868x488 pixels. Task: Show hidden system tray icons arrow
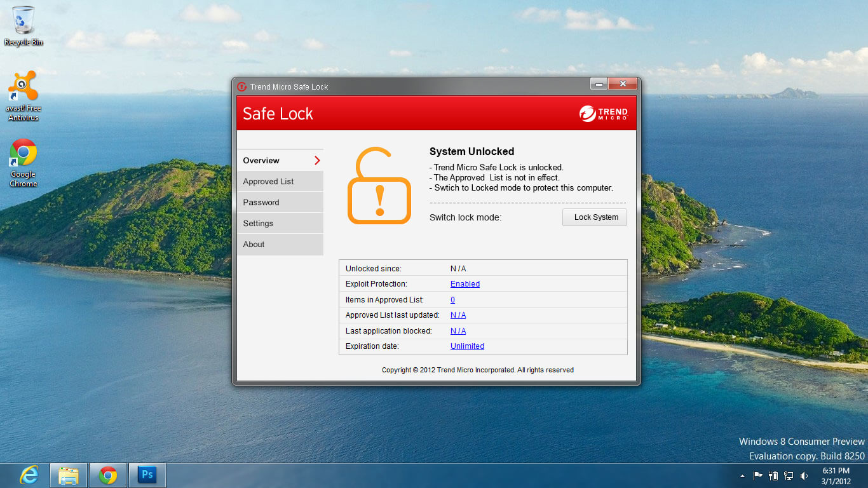(x=742, y=475)
